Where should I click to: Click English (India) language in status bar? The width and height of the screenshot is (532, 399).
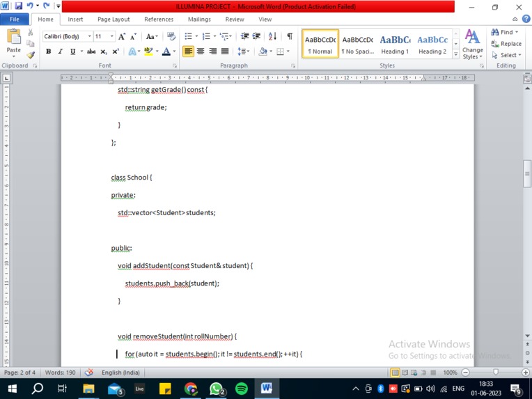tap(120, 373)
